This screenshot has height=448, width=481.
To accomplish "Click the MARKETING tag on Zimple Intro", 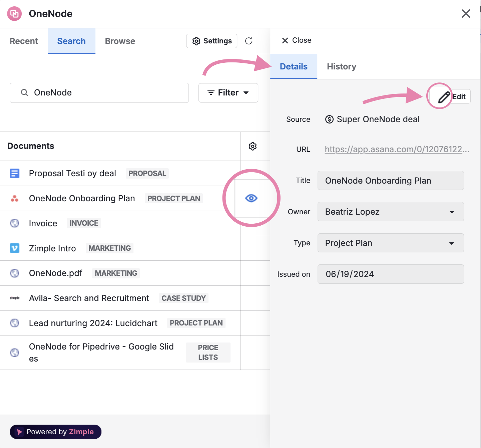I will (109, 248).
